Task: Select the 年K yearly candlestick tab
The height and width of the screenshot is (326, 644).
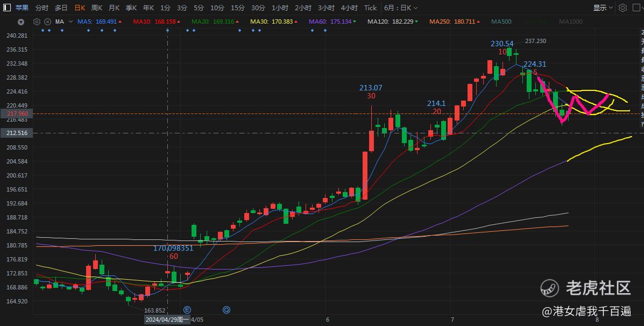Action: click(148, 8)
